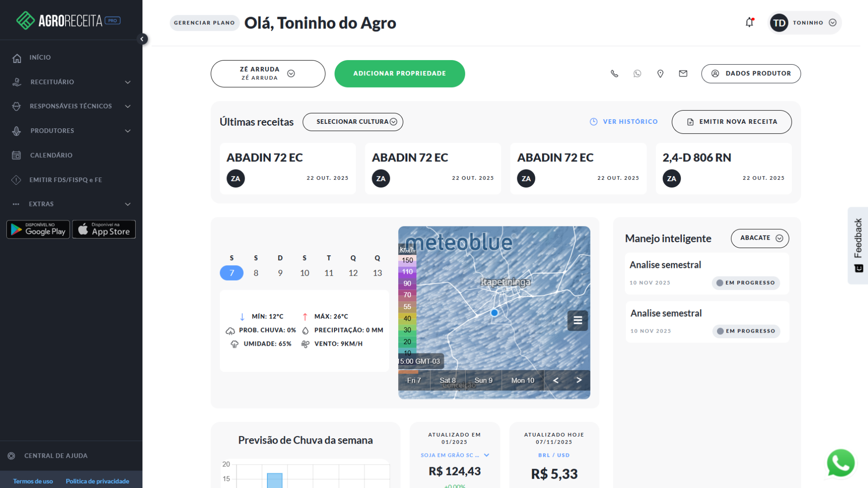868x488 pixels.
Task: Switch forecast to Sat 8
Action: click(448, 380)
